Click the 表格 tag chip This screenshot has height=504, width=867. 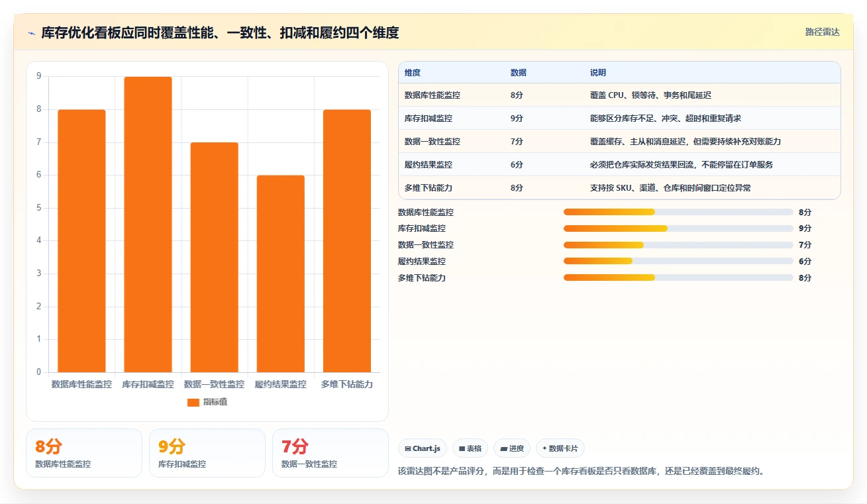pos(470,448)
